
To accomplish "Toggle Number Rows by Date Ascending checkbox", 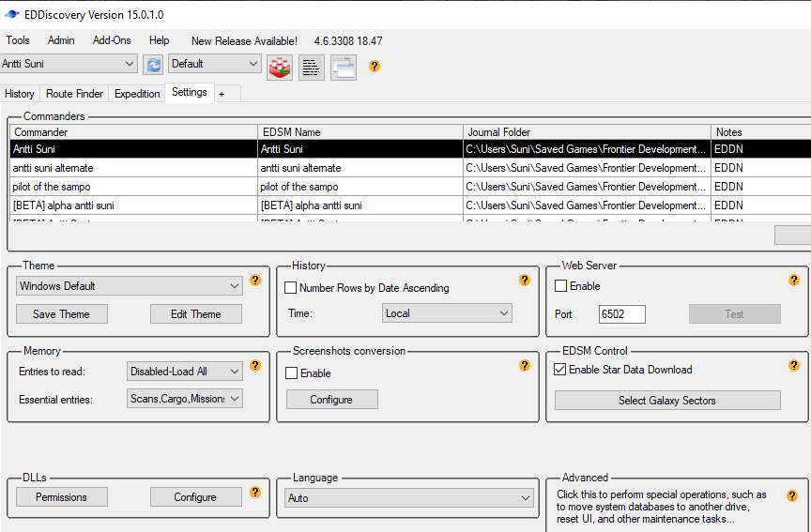I will [x=291, y=288].
